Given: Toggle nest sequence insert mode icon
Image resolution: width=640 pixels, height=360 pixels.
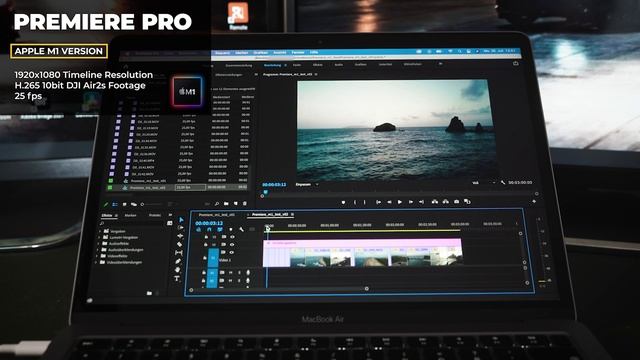Looking at the screenshot, I should tap(198, 230).
